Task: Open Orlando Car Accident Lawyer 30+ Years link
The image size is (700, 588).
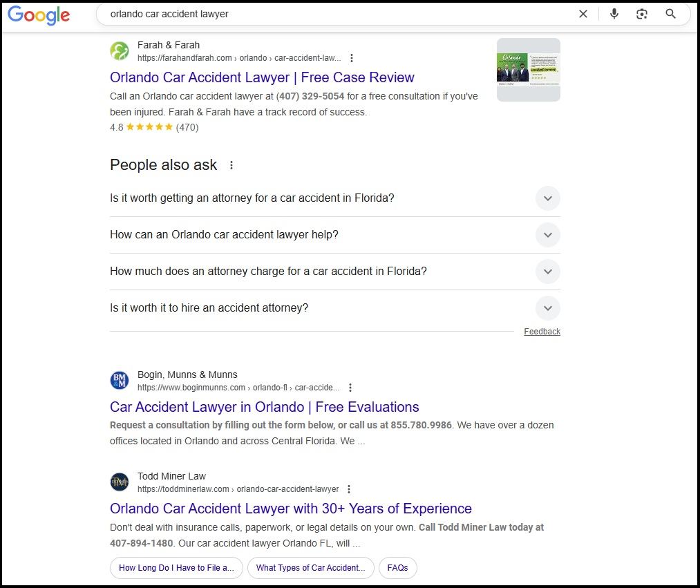Action: click(x=291, y=509)
